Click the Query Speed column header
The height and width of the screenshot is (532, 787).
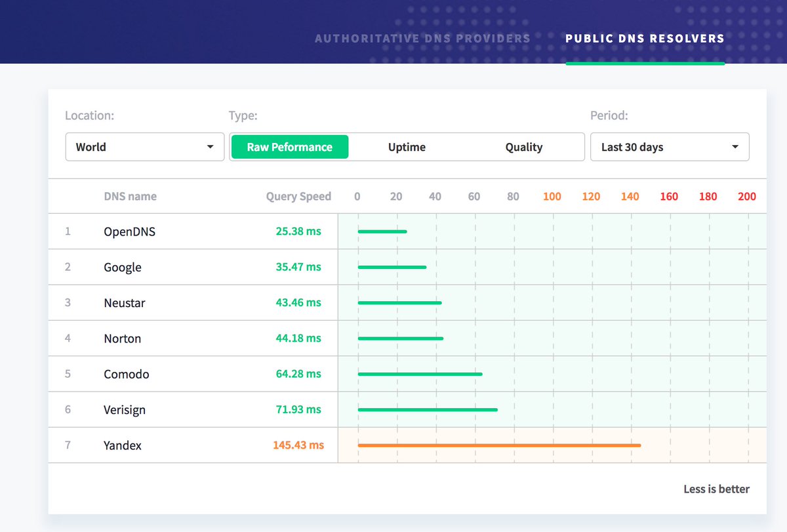click(298, 196)
